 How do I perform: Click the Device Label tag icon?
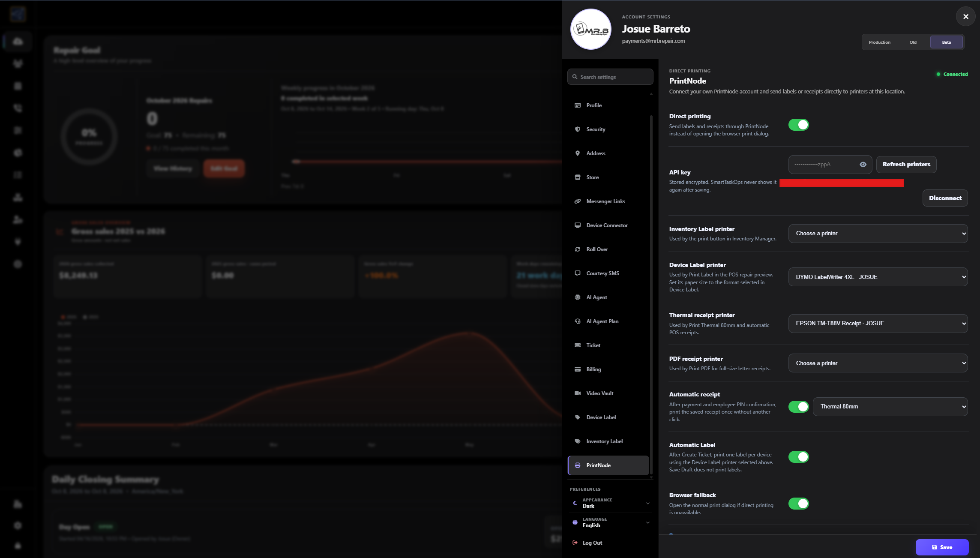578,417
